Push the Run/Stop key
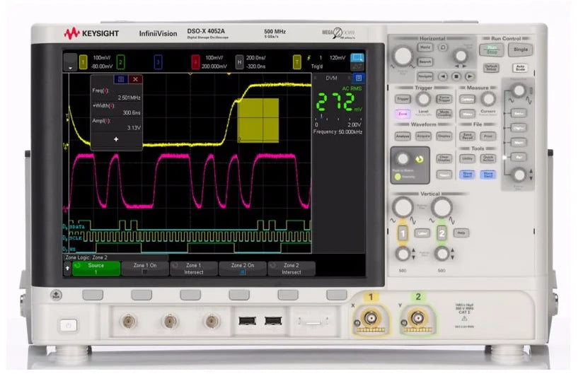 (491, 49)
